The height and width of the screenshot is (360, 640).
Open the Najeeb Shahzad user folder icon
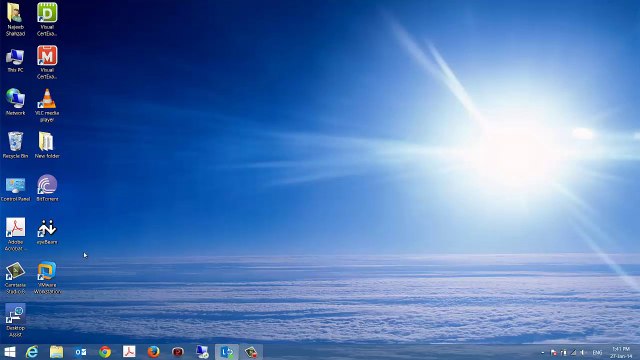(x=15, y=19)
